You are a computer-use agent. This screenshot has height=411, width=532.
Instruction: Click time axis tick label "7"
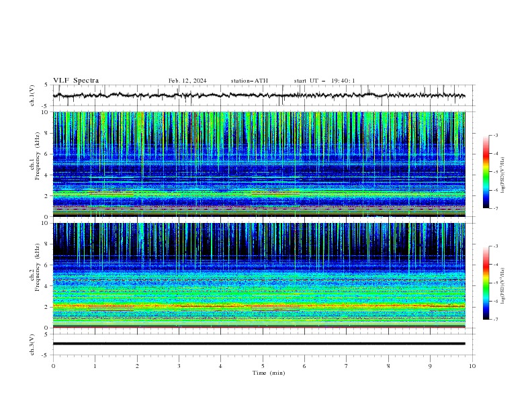347,366
